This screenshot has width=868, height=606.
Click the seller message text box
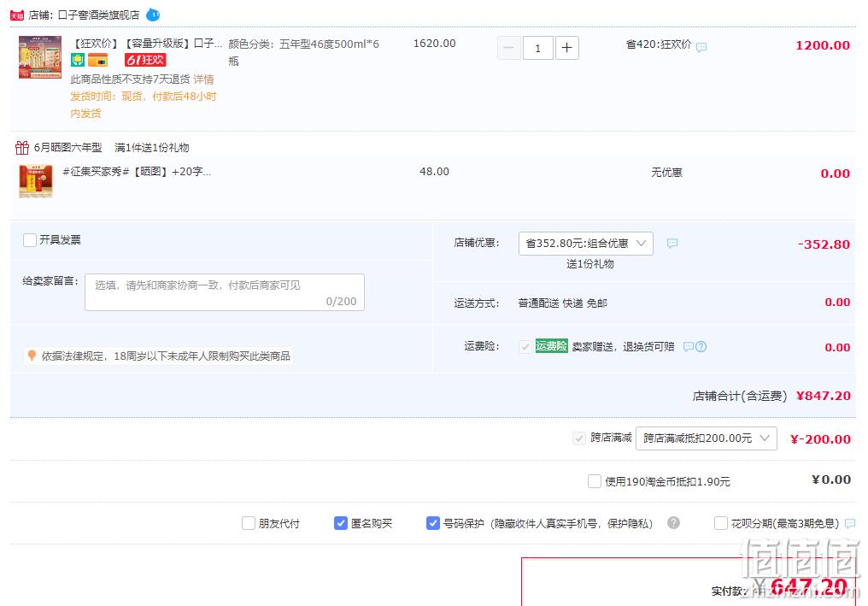pos(224,292)
